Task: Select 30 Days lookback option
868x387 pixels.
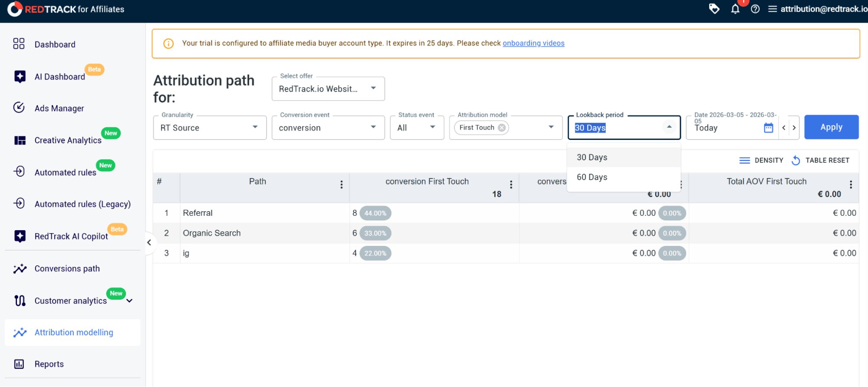Action: pos(624,157)
